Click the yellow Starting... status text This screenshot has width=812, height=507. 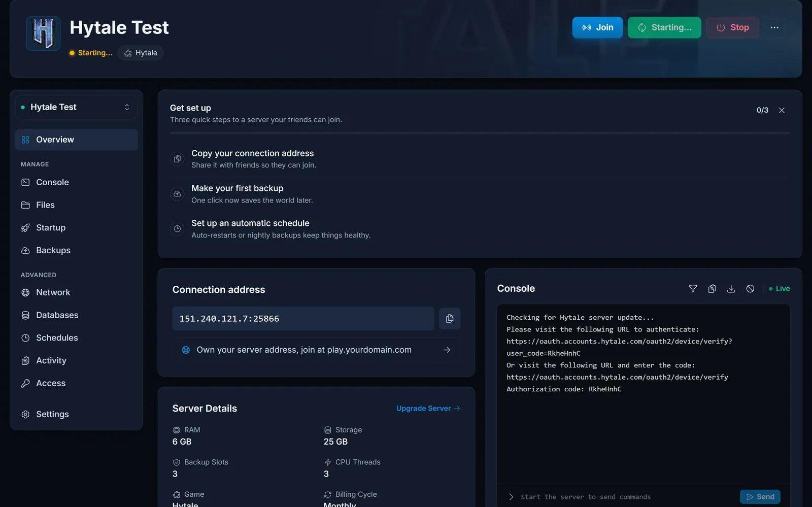pos(95,53)
